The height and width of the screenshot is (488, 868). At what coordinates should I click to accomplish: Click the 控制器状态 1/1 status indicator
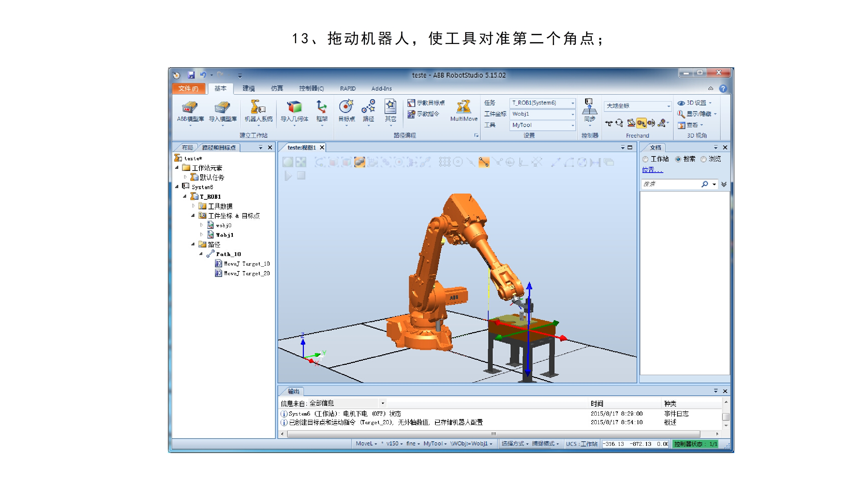(x=695, y=444)
